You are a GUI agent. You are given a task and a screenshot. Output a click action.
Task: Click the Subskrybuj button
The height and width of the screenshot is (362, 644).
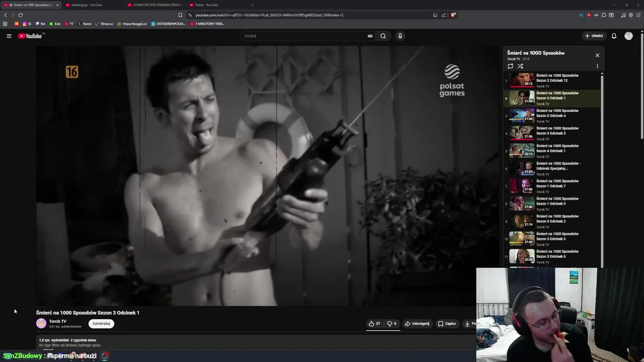tap(101, 324)
